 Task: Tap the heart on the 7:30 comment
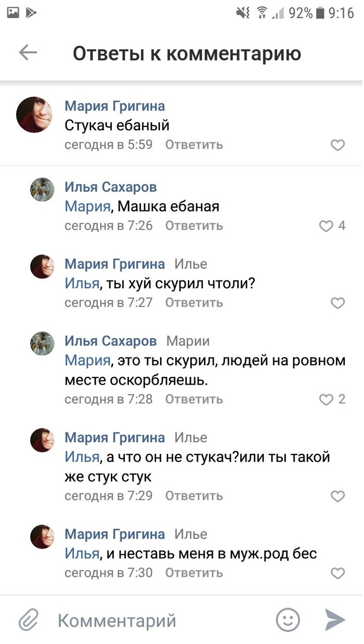point(338,573)
